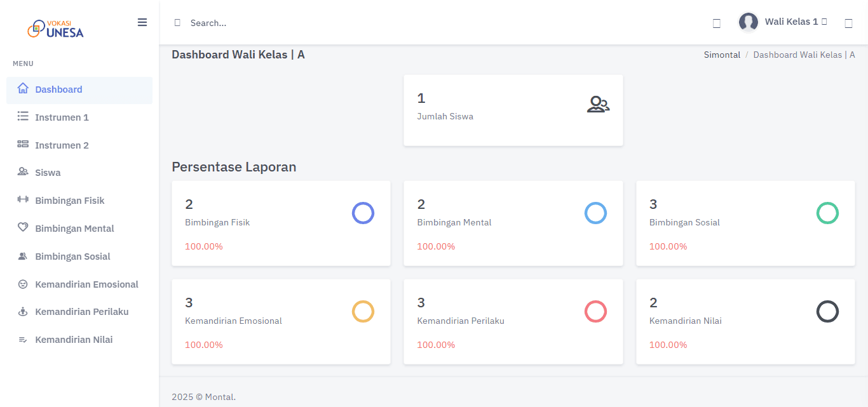Click the Instrumen 2 icon in sidebar
The height and width of the screenshot is (407, 868).
pyautogui.click(x=23, y=145)
